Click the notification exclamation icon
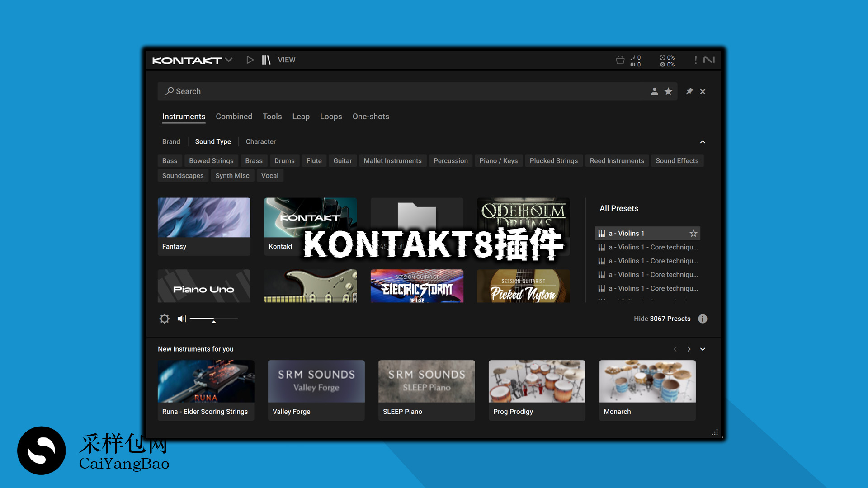The image size is (868, 488). coord(696,60)
